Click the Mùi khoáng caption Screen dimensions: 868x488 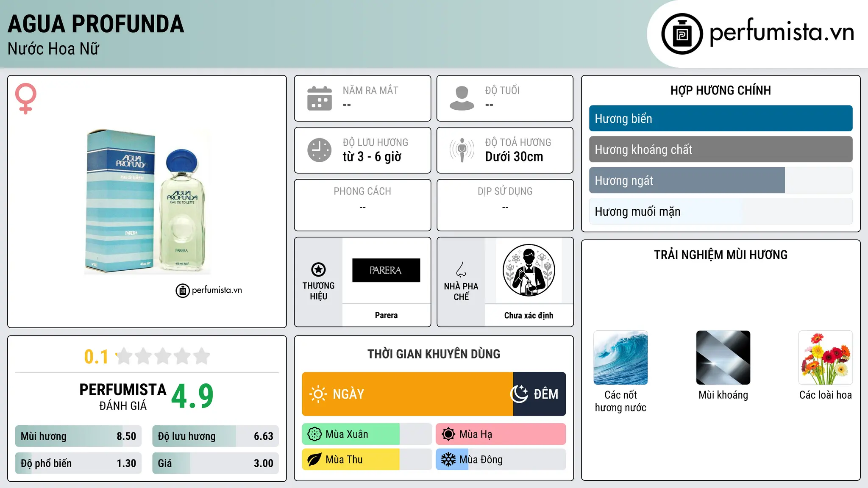coord(723,395)
